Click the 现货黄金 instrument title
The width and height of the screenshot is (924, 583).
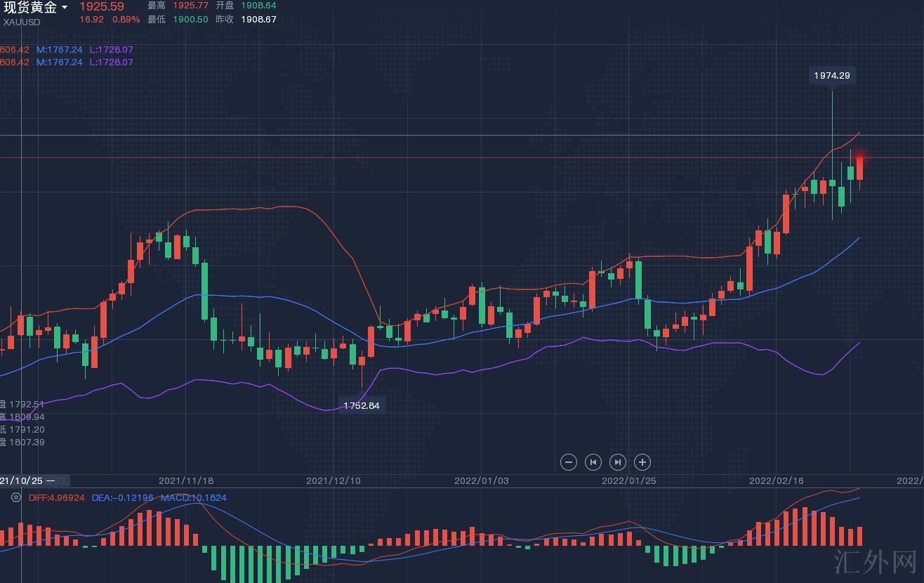pyautogui.click(x=30, y=8)
